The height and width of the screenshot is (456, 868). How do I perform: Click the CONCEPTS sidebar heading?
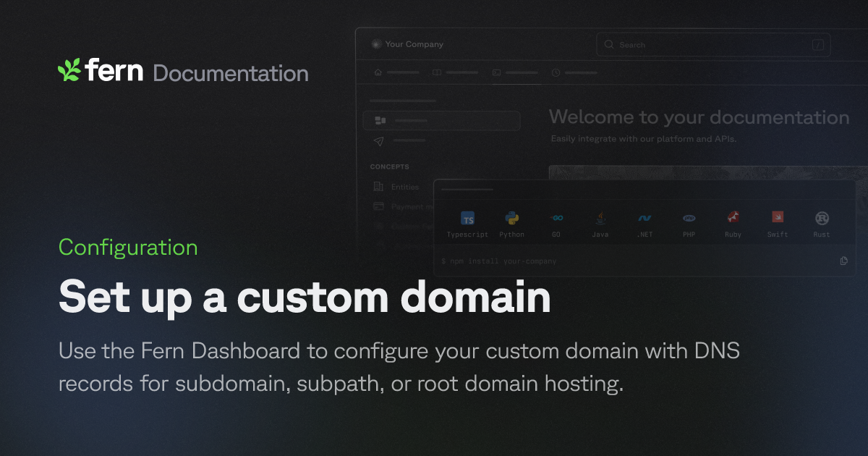389,167
